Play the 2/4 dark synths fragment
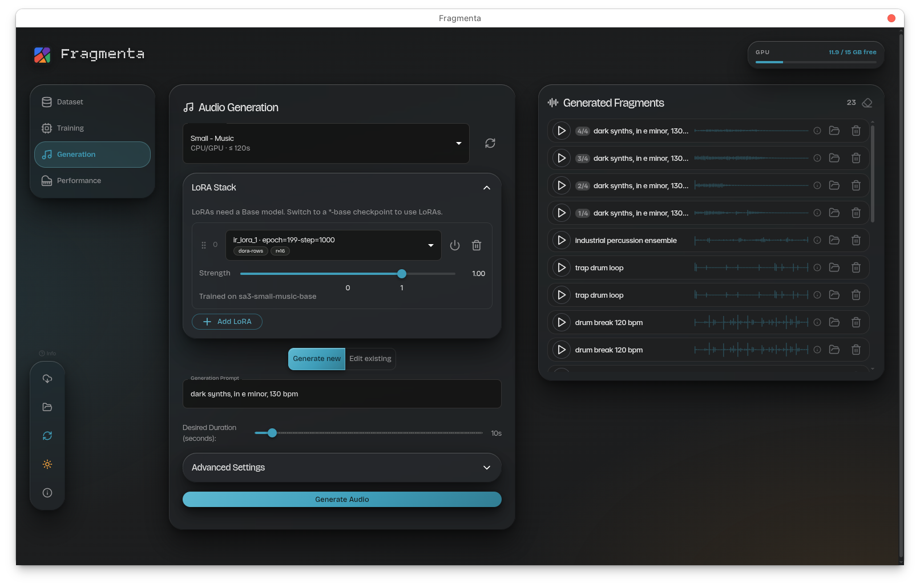The width and height of the screenshot is (920, 588). tap(562, 185)
